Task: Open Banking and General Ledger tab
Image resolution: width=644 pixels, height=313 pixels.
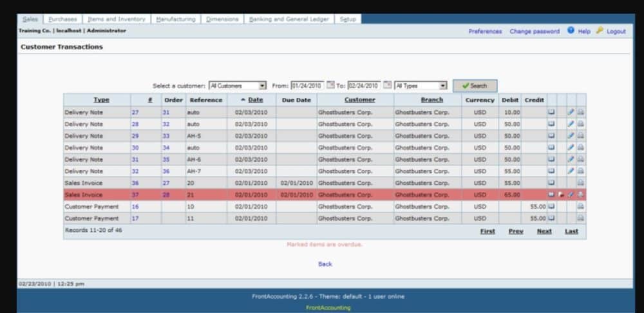Action: (289, 19)
